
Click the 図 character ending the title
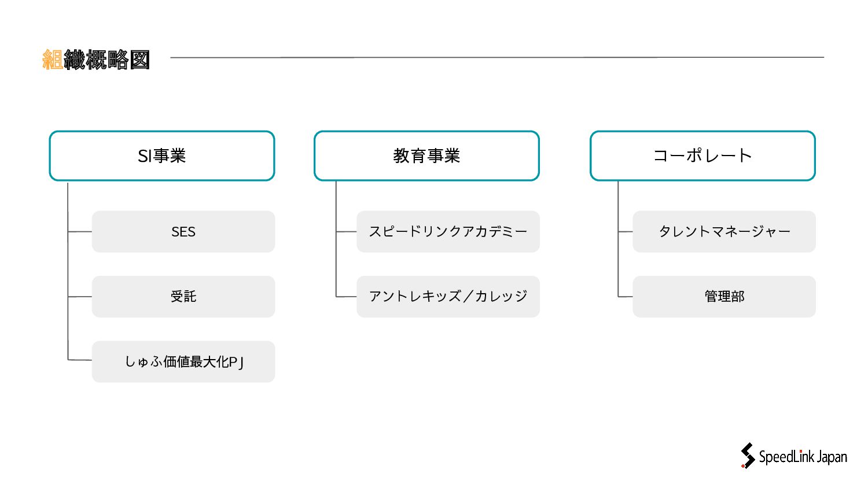click(140, 60)
